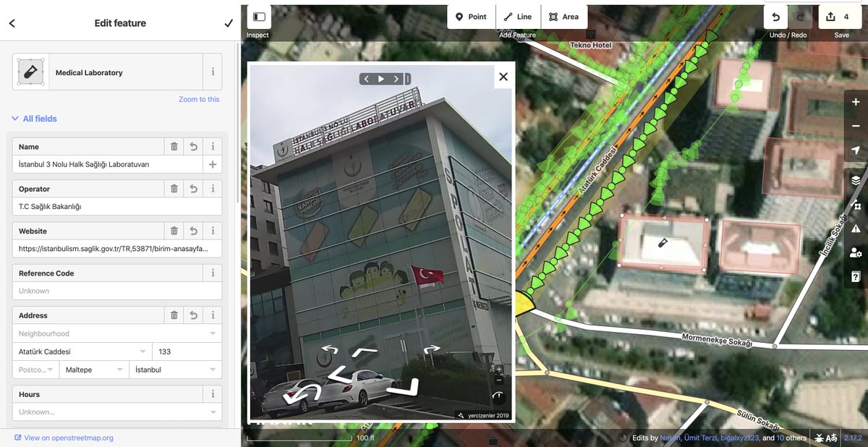This screenshot has height=447, width=868.
Task: Click the house number 133 input field
Action: click(187, 350)
